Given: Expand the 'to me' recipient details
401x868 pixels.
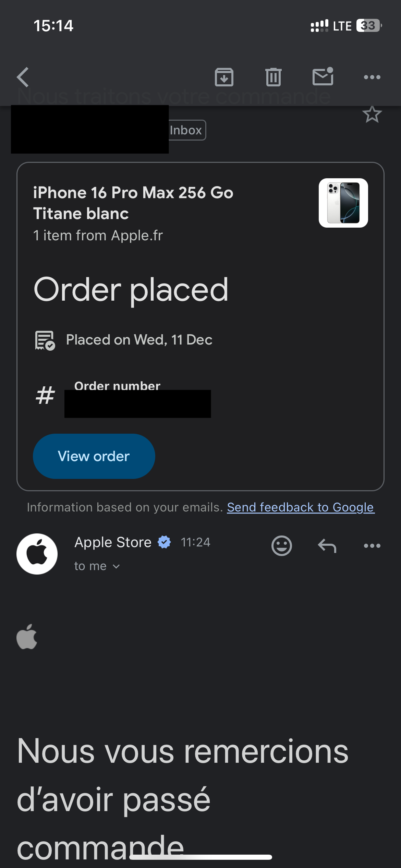Looking at the screenshot, I should (x=97, y=566).
